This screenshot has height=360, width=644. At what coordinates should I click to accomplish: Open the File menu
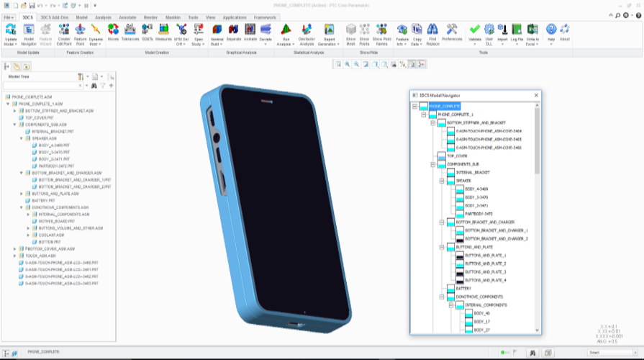(x=8, y=17)
